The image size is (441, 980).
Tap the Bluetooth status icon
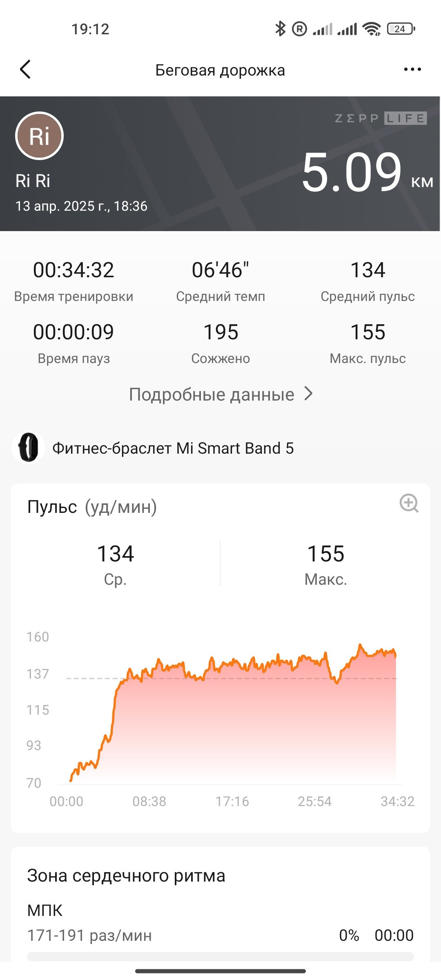(x=280, y=29)
